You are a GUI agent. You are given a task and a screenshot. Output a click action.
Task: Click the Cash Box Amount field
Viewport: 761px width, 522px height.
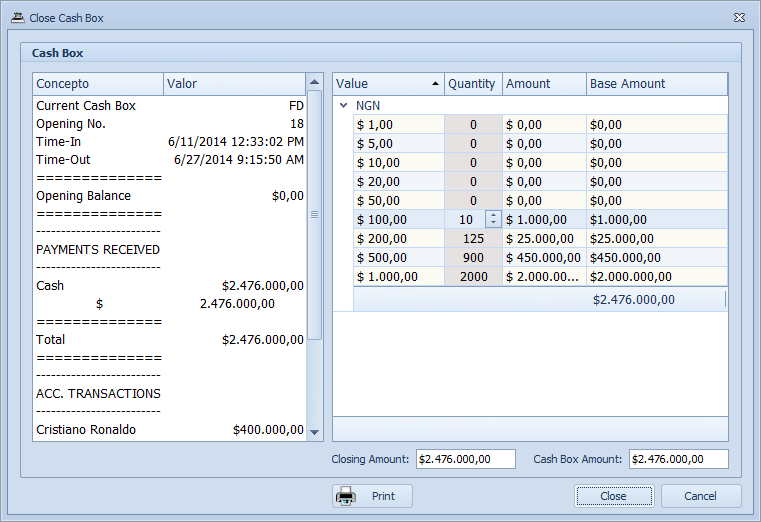click(x=678, y=459)
